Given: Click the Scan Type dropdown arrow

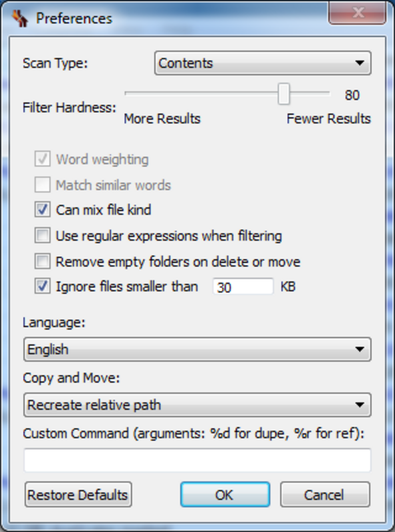Looking at the screenshot, I should point(359,63).
